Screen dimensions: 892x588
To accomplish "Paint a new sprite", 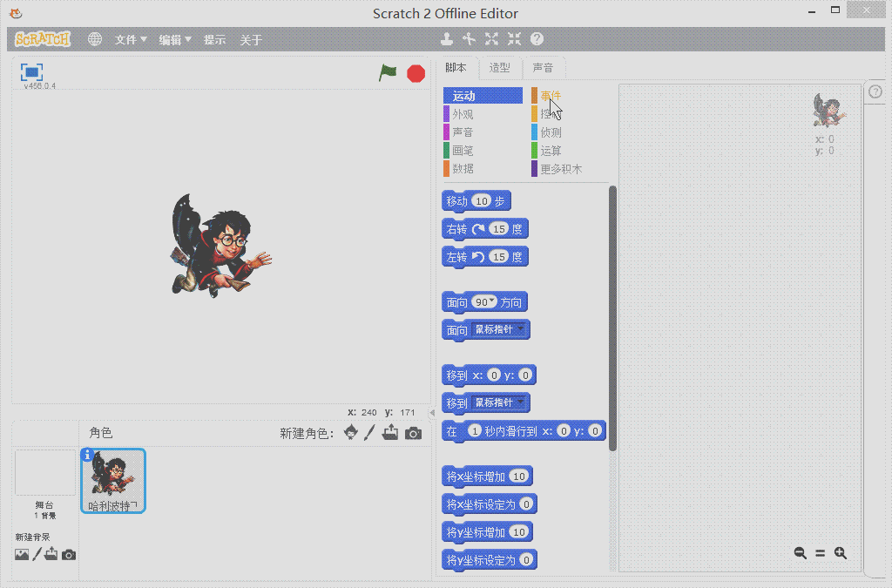I will (369, 433).
